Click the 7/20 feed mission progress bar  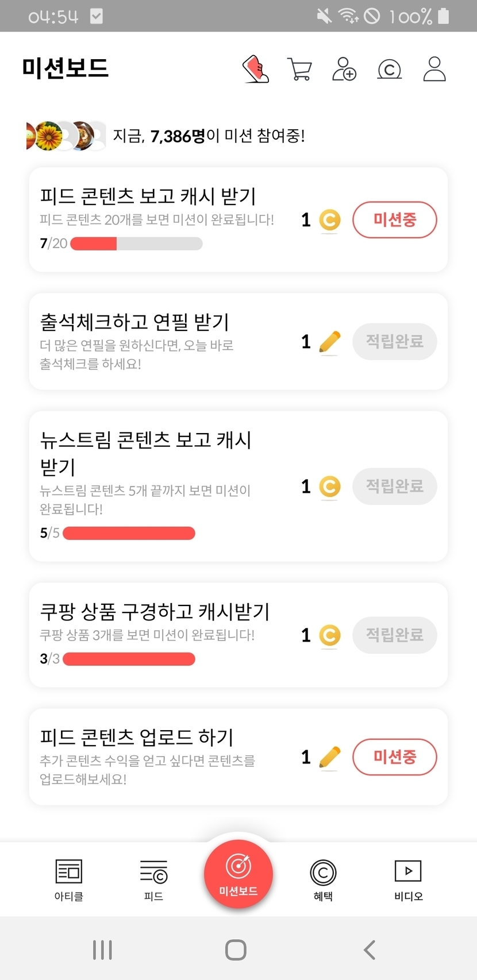pyautogui.click(x=136, y=244)
